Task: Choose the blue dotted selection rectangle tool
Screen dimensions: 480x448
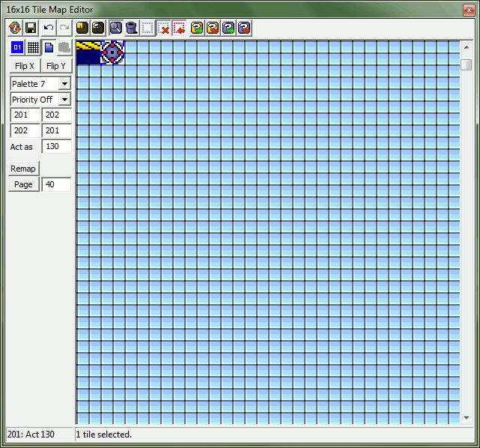Action: coord(148,28)
